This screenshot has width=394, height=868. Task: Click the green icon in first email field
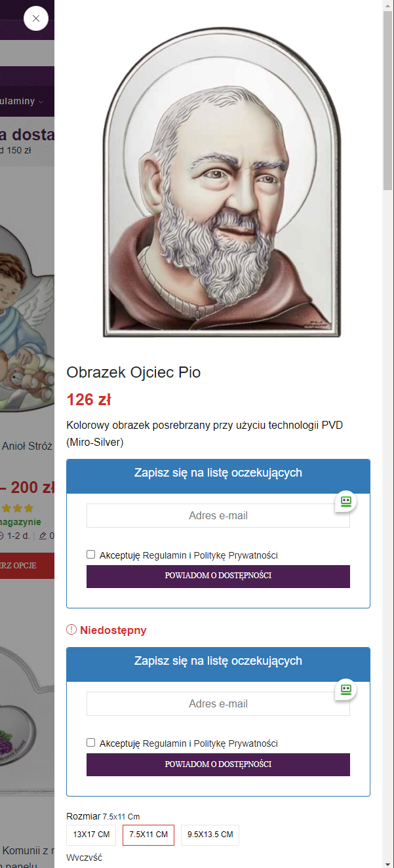(x=346, y=502)
